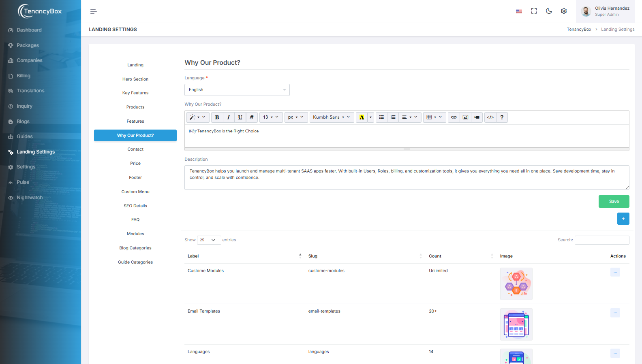This screenshot has height=364, width=642.
Task: Select the Landing settings tab
Action: point(135,65)
